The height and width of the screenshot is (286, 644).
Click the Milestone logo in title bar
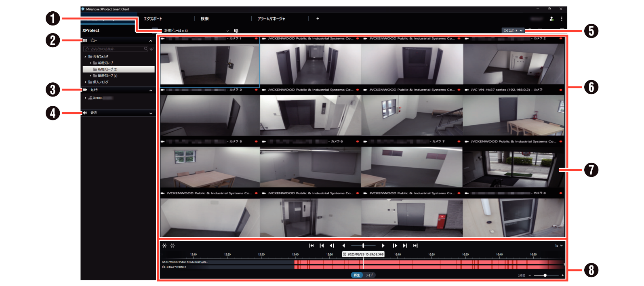83,9
